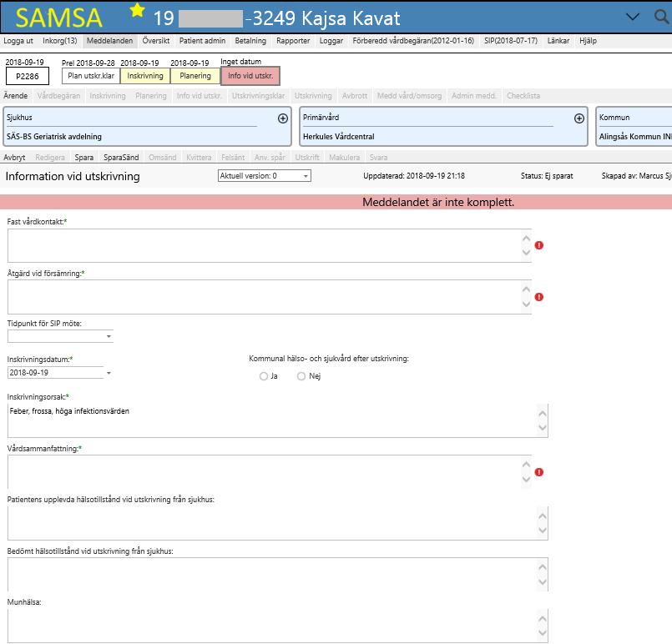Click the error icon beside Vårdsammanfattning
Screen dimensions: 672x644
pos(539,472)
